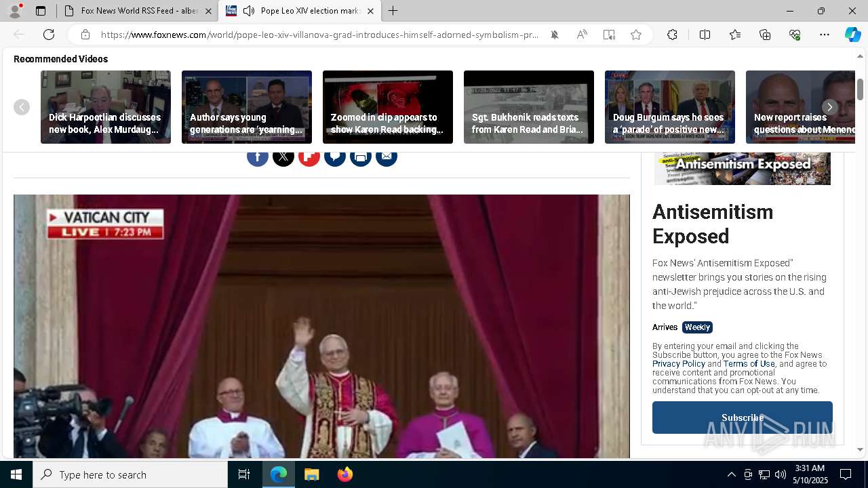Play Sgt. Bukhenik reads texts video
This screenshot has width=868, height=488.
[529, 107]
